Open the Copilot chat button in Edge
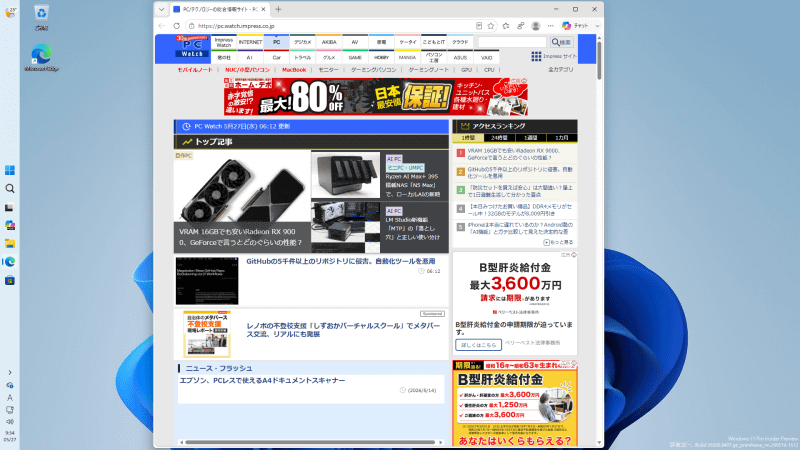 pyautogui.click(x=576, y=26)
